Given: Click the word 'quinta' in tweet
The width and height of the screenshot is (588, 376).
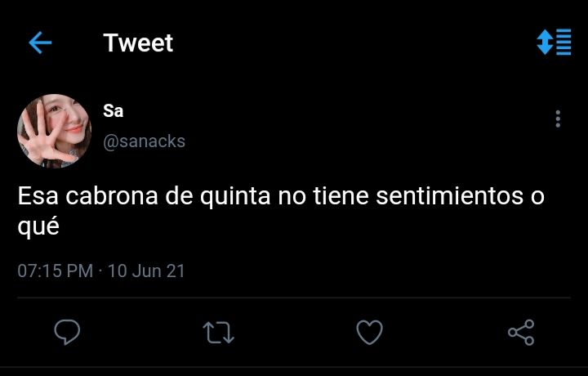Looking at the screenshot, I should click(235, 197).
